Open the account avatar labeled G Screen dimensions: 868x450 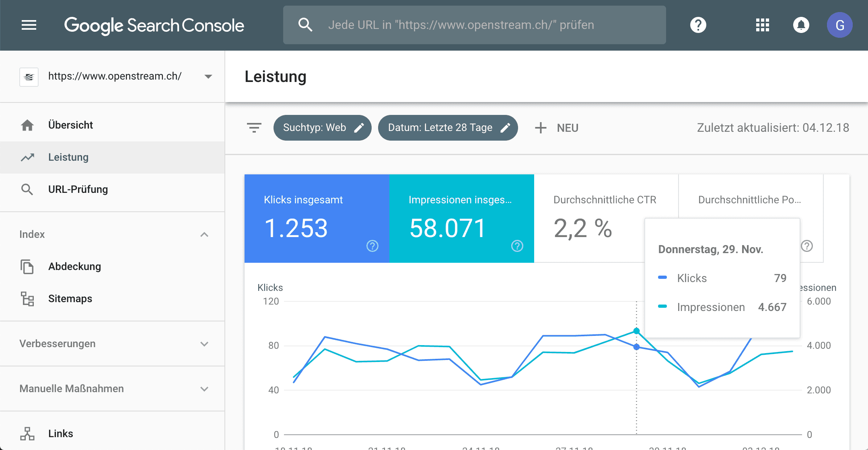tap(839, 25)
